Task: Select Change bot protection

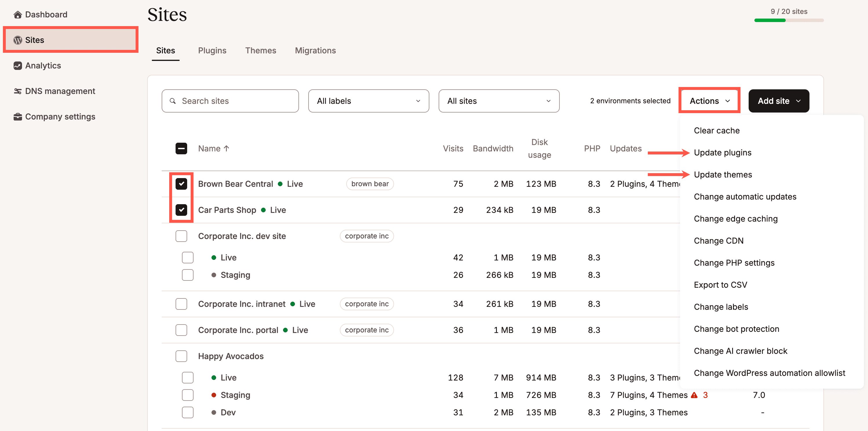Action: pos(736,329)
